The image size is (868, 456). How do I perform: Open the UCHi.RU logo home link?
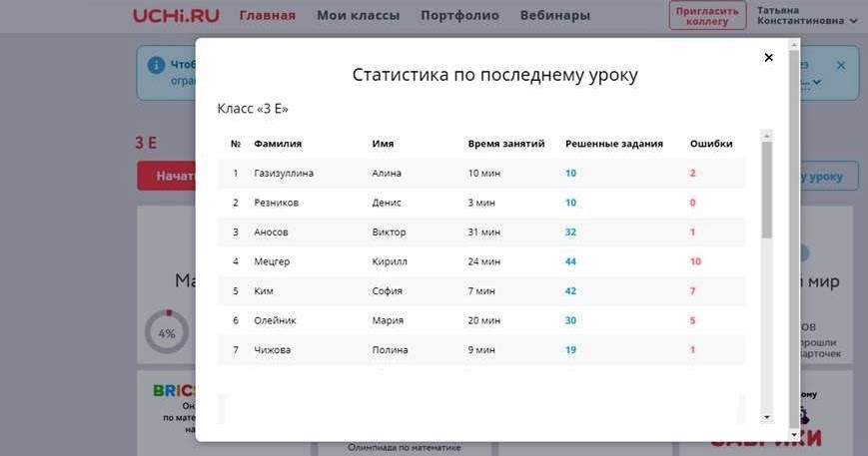(176, 16)
